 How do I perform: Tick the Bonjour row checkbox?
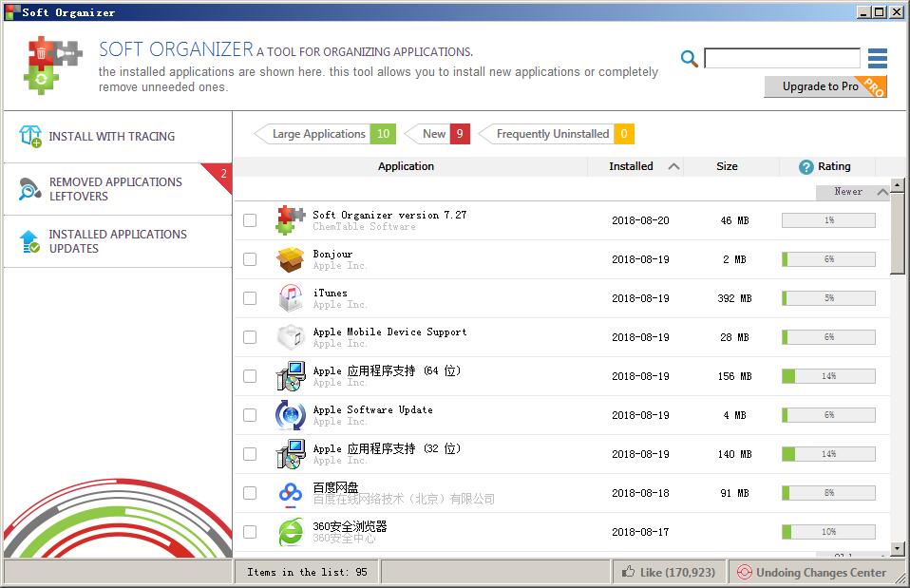[250, 257]
